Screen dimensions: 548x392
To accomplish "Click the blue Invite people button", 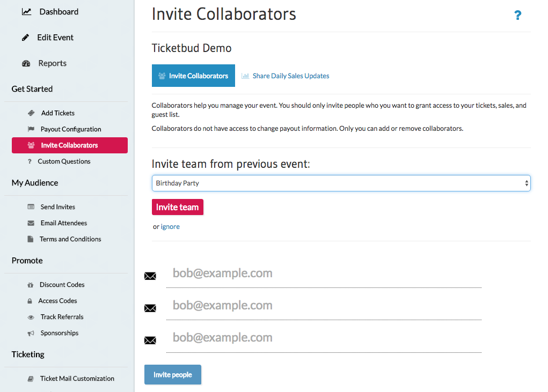I will (173, 374).
